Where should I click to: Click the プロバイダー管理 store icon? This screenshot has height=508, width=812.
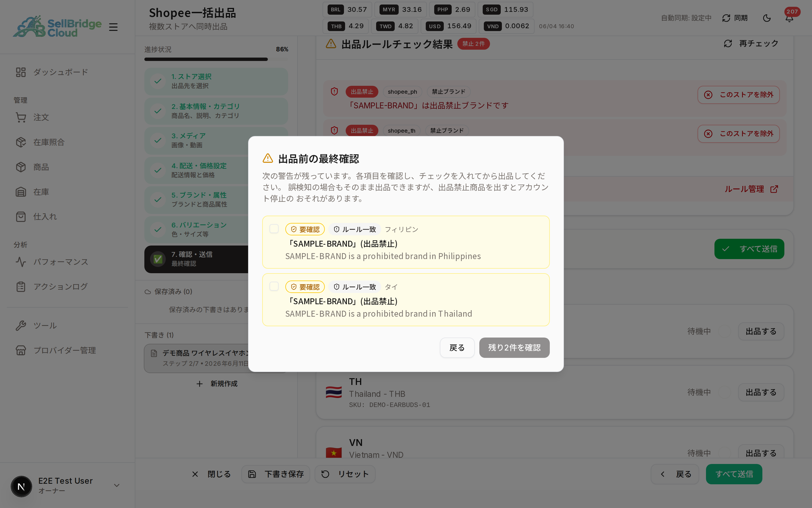21,351
